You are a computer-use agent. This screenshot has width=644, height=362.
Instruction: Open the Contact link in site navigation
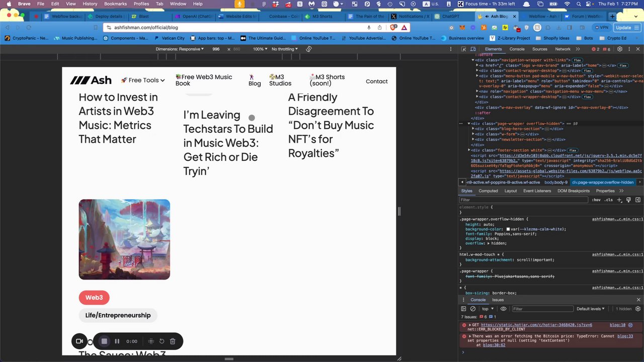[x=377, y=81]
